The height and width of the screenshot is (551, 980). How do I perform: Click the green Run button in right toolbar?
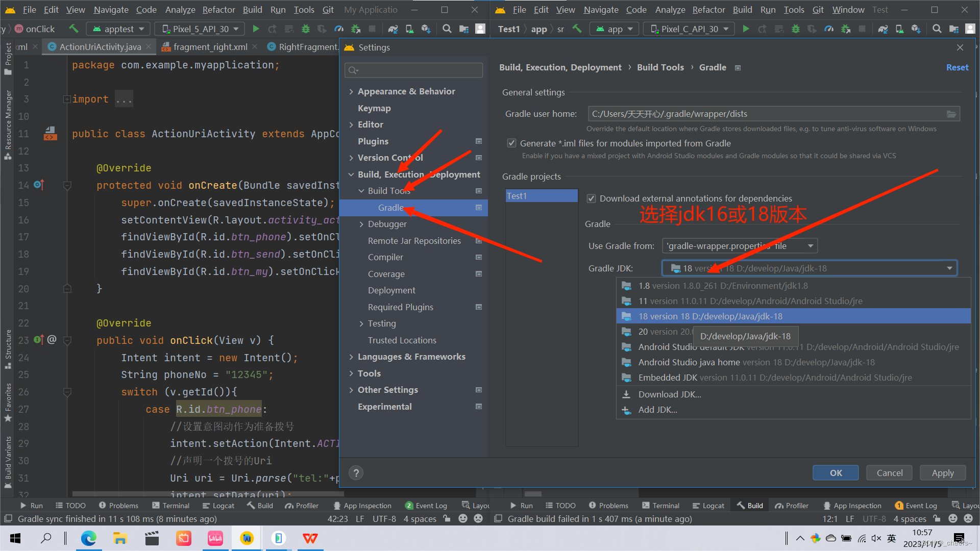746,29
